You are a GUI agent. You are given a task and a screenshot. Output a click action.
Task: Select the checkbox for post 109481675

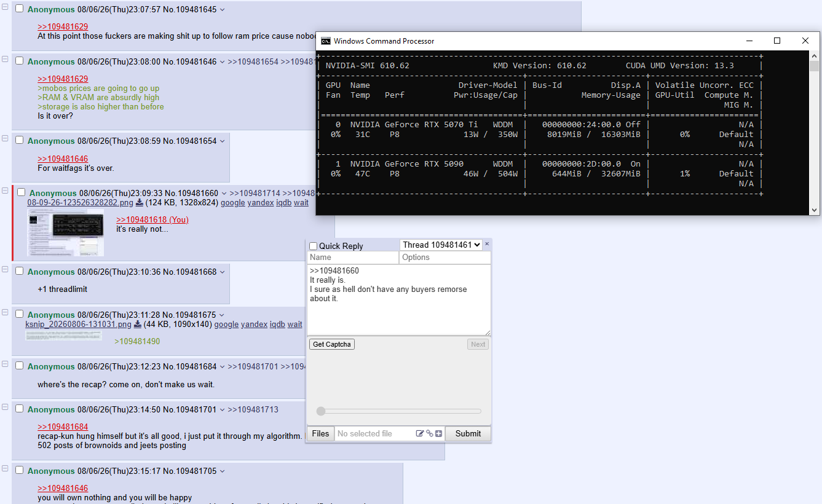pos(20,314)
